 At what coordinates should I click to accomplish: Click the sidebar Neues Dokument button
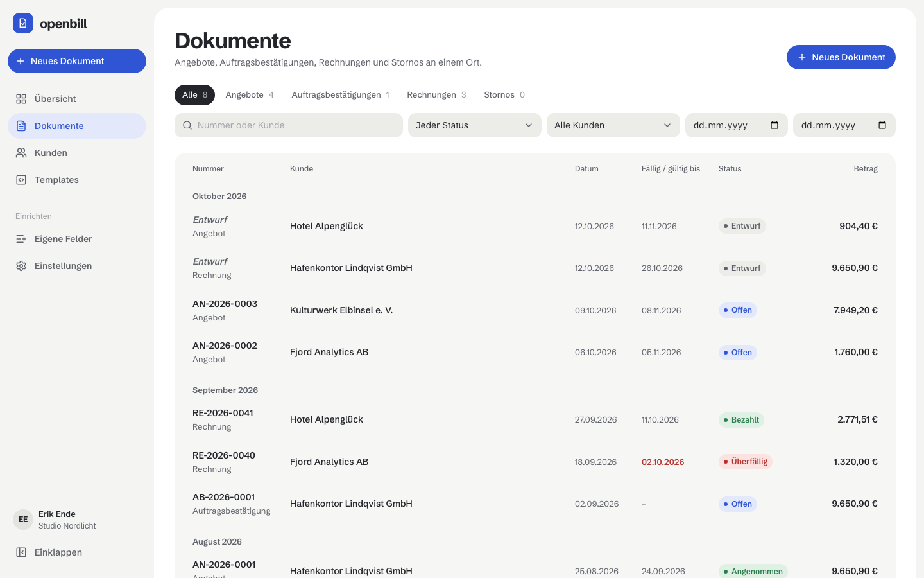pyautogui.click(x=77, y=61)
